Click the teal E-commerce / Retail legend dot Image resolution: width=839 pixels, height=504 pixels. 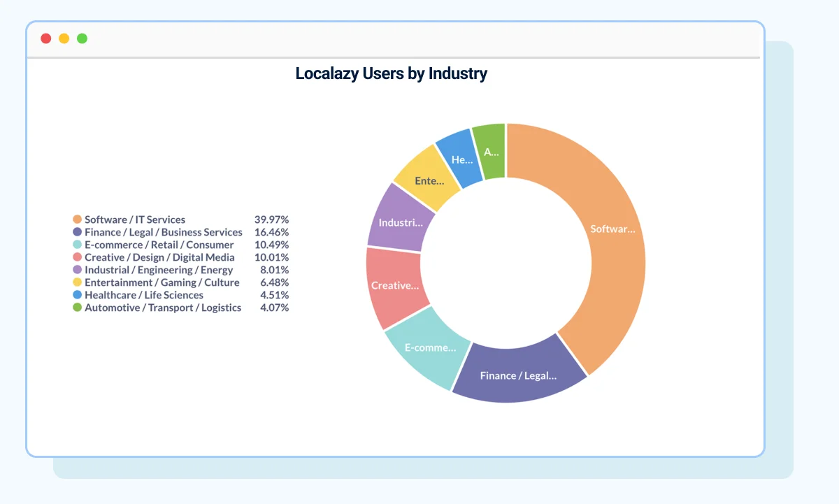coord(77,245)
